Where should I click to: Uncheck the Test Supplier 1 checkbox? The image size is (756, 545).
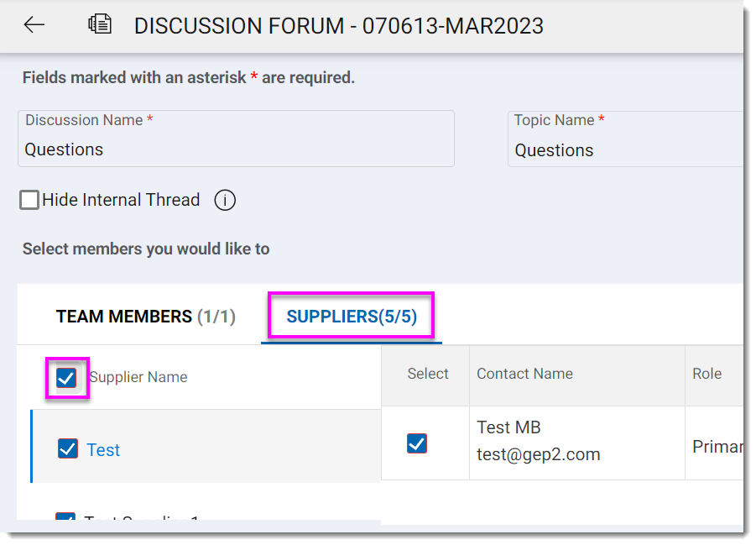[x=67, y=520]
